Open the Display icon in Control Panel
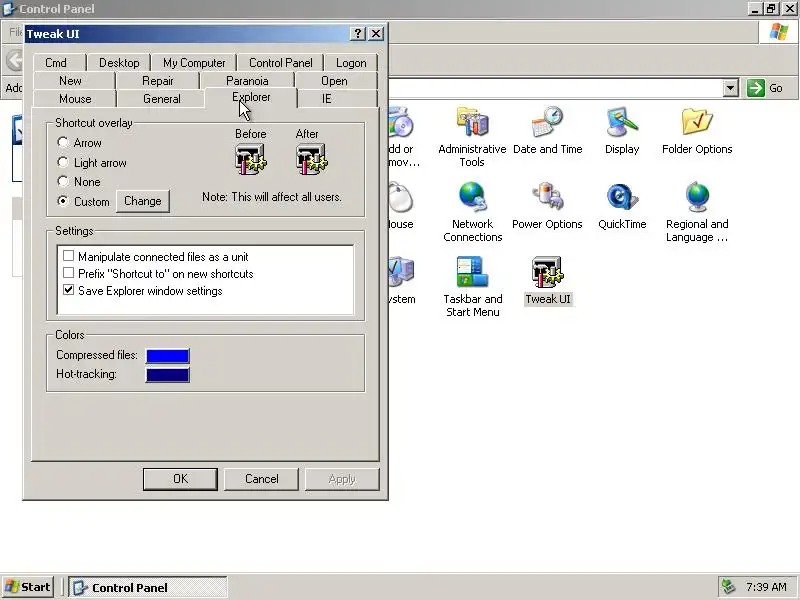This screenshot has height=600, width=800. [x=622, y=122]
